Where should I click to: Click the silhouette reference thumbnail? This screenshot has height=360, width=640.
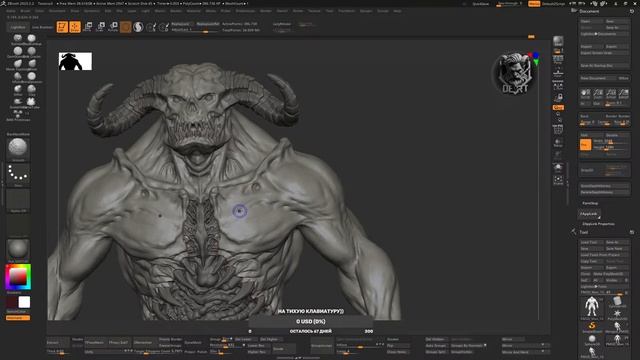click(75, 61)
